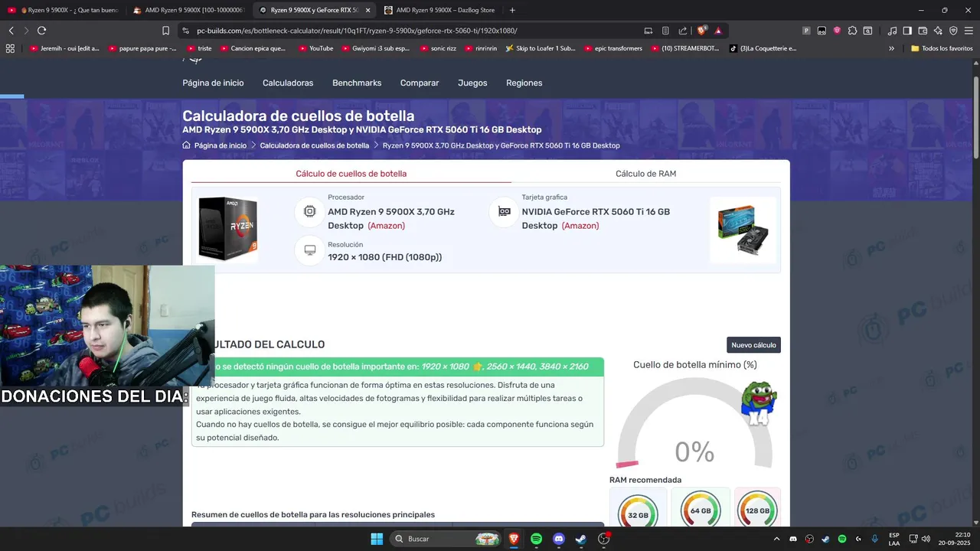The height and width of the screenshot is (551, 980).
Task: Open a new browser tab with plus
Action: (512, 10)
